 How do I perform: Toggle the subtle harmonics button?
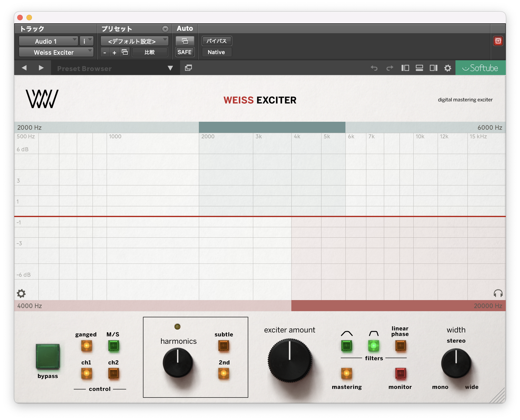(224, 346)
